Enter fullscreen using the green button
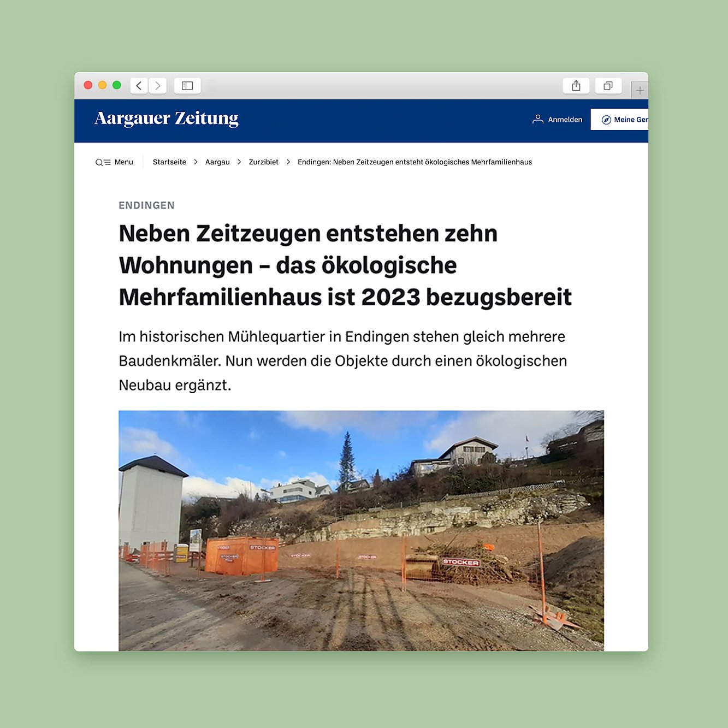Viewport: 728px width, 728px height. pyautogui.click(x=116, y=85)
